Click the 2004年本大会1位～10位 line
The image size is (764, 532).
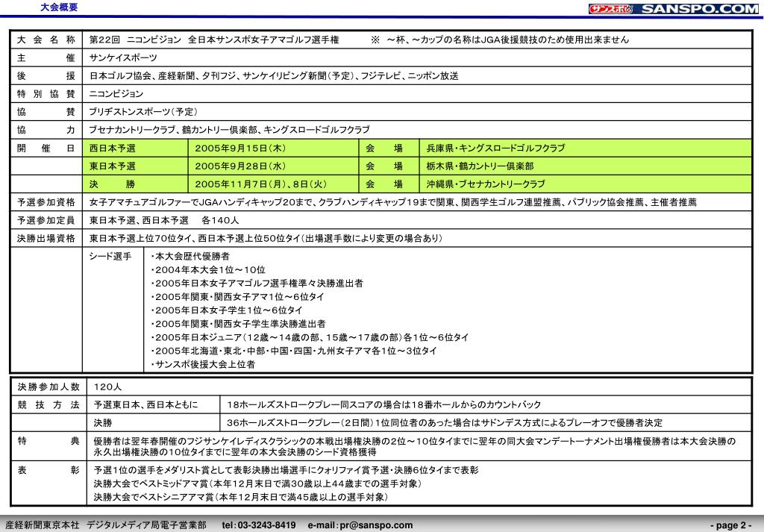[x=209, y=270]
